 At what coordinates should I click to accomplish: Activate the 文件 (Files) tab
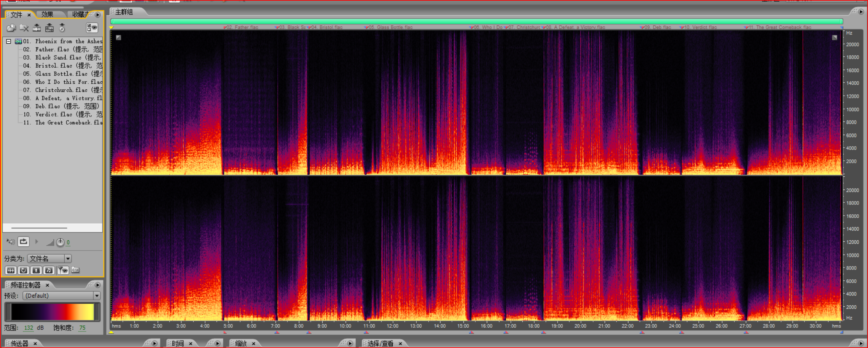pos(16,15)
